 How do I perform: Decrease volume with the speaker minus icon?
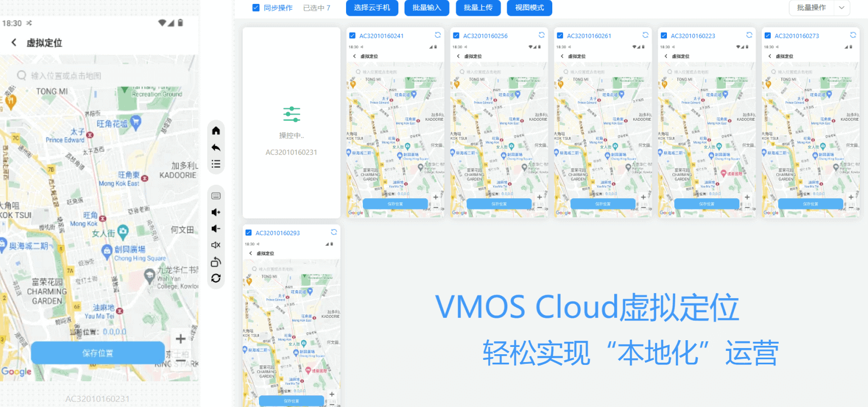coord(216,228)
